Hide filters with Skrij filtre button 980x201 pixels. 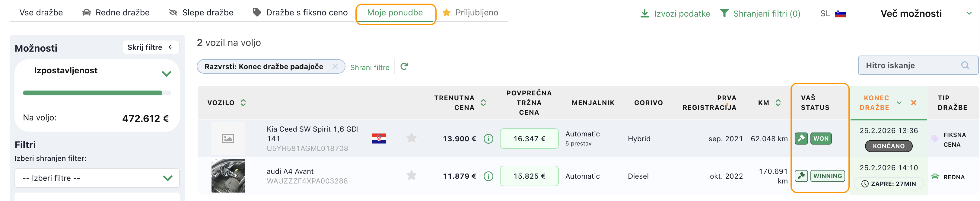click(x=151, y=47)
